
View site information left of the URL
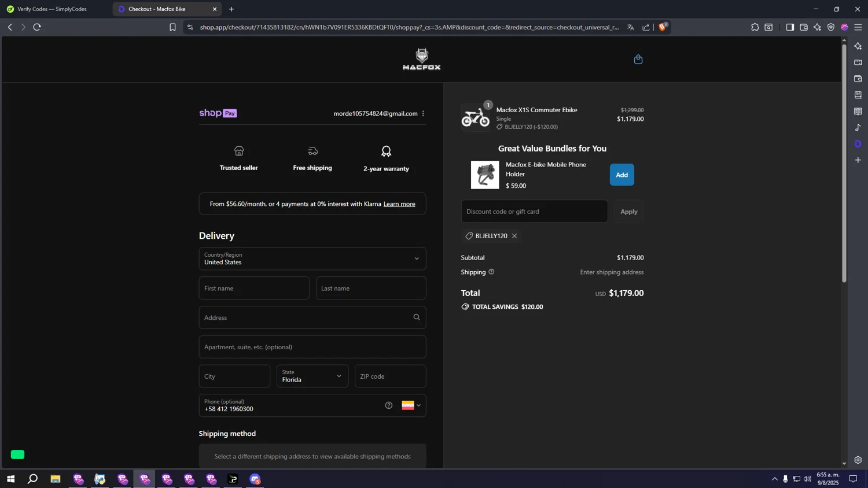190,27
